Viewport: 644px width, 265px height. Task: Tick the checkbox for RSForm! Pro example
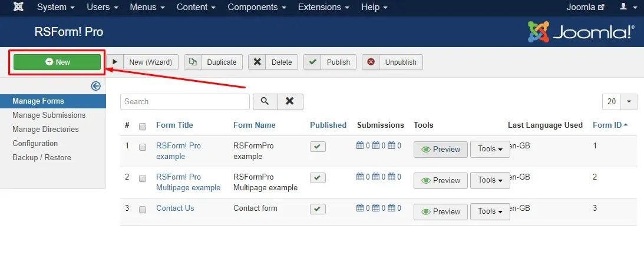tap(143, 147)
